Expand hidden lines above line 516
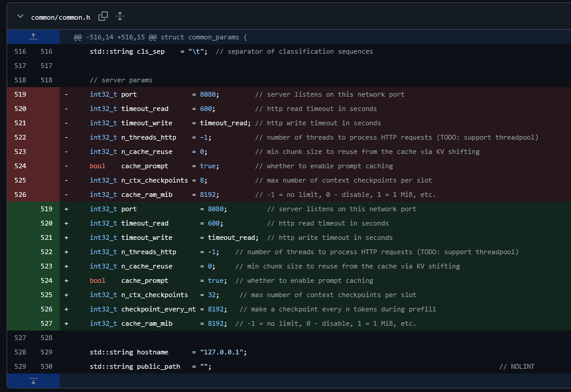This screenshot has width=571, height=392. pyautogui.click(x=33, y=37)
